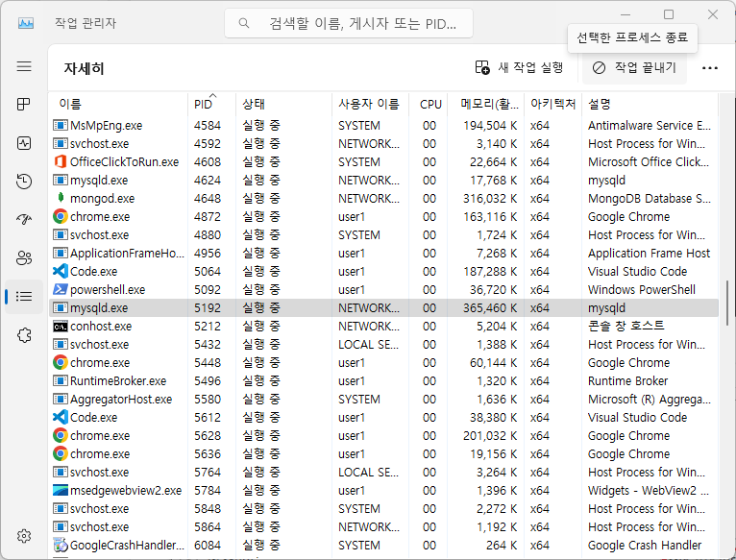736x560 pixels.
Task: Click the OfficeClickToRun.exe Office icon
Action: 61,161
